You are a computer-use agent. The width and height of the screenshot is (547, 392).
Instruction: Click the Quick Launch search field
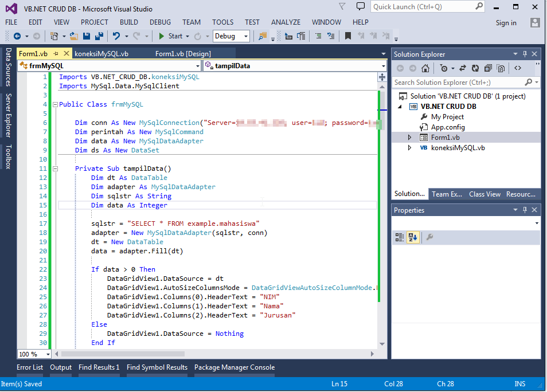point(427,7)
